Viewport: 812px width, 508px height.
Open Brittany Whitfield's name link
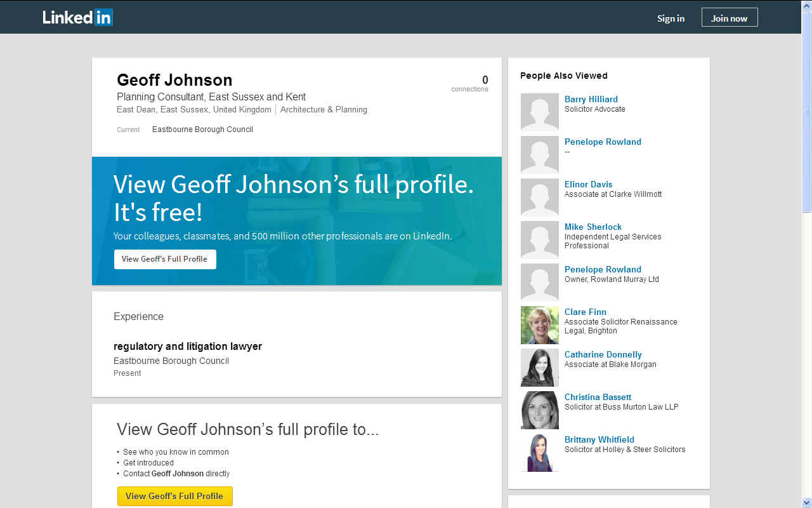click(599, 439)
